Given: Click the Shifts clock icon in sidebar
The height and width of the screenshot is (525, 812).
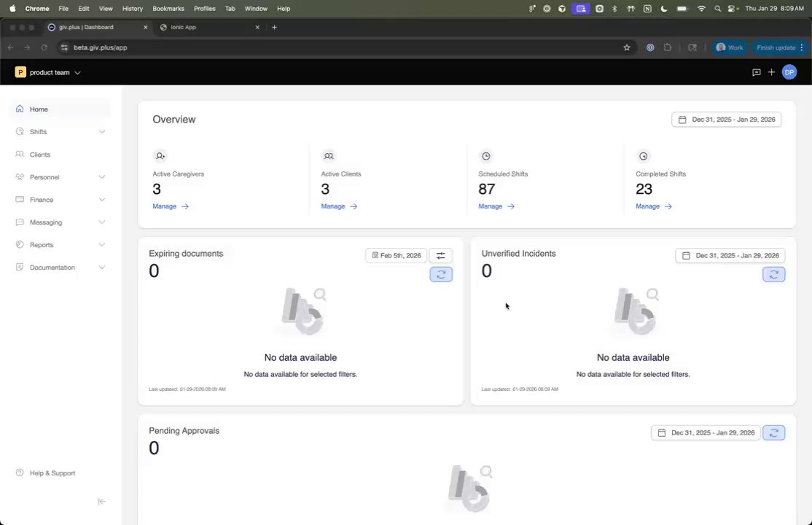Looking at the screenshot, I should pos(20,132).
